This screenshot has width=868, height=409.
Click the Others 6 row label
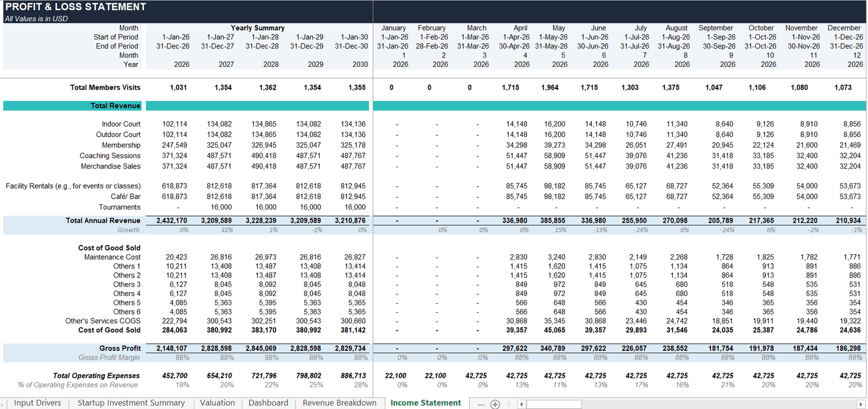[x=127, y=312]
